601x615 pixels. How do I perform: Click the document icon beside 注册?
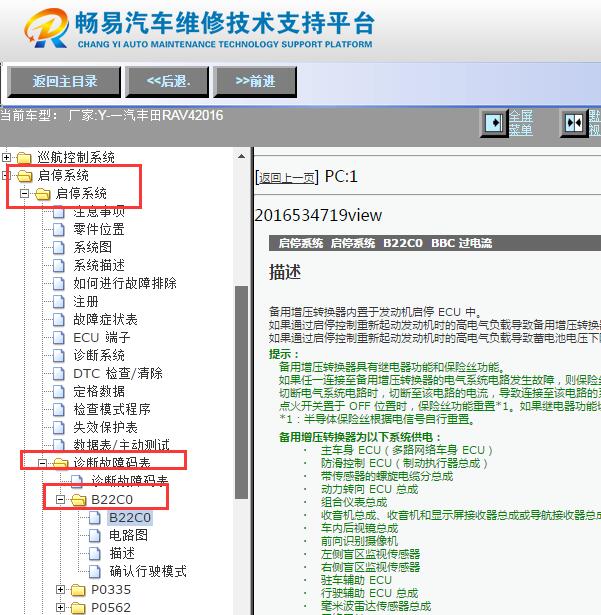point(59,302)
